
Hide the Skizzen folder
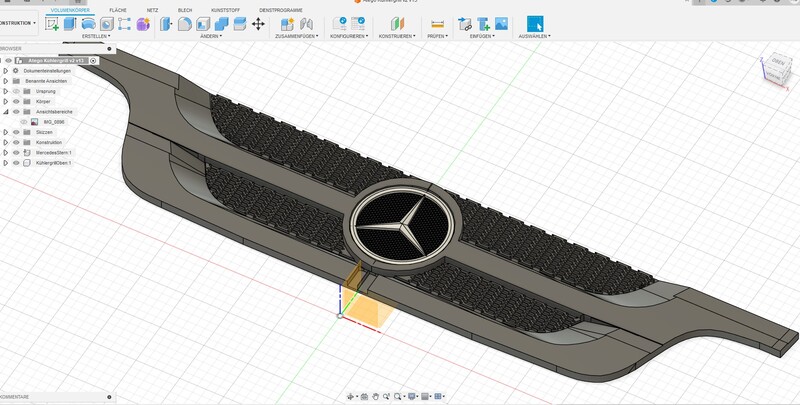click(x=16, y=132)
